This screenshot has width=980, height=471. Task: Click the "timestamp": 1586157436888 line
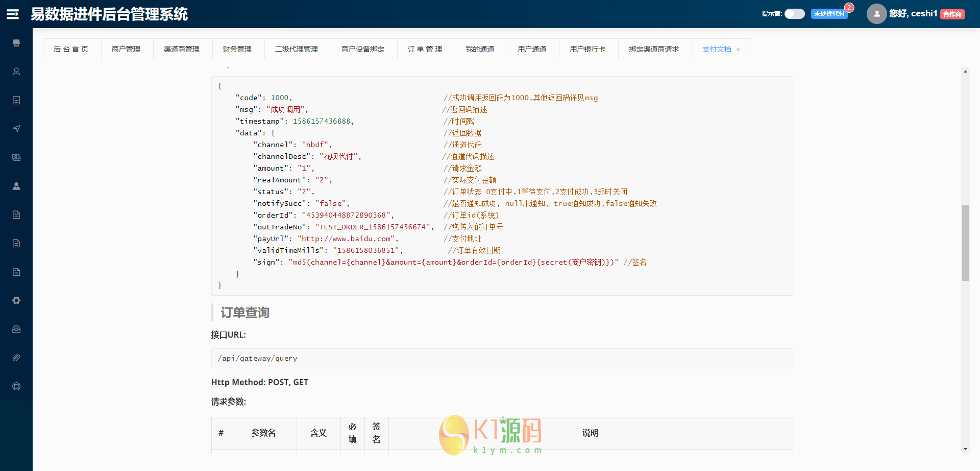click(x=295, y=121)
